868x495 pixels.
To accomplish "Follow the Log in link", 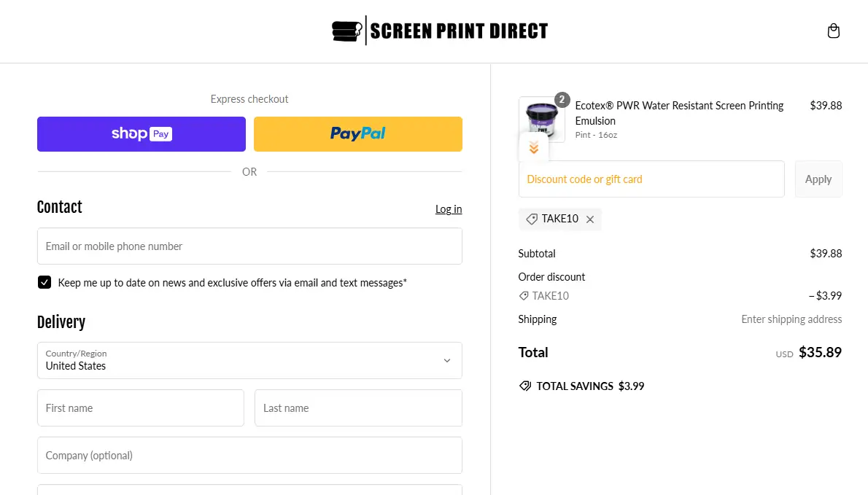I will [449, 209].
